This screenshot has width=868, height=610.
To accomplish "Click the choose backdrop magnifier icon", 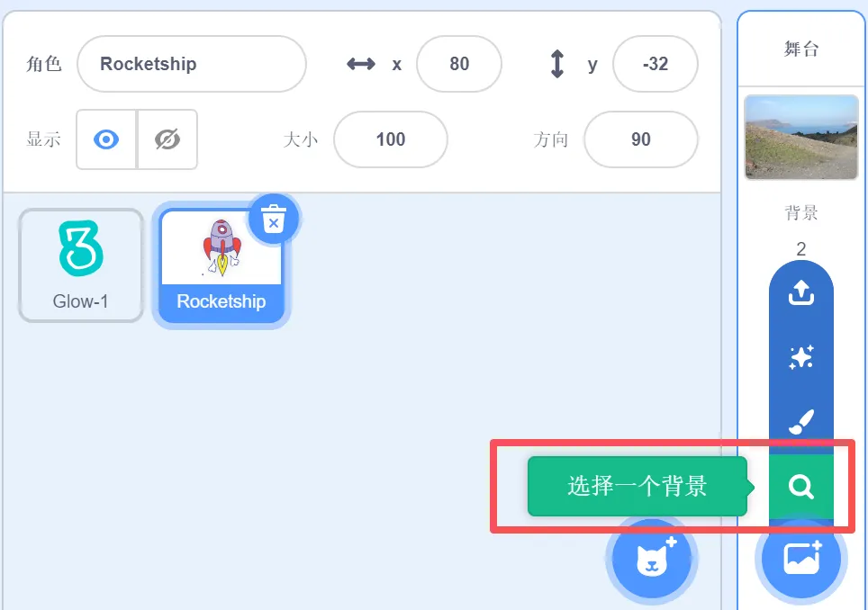I will [x=801, y=487].
